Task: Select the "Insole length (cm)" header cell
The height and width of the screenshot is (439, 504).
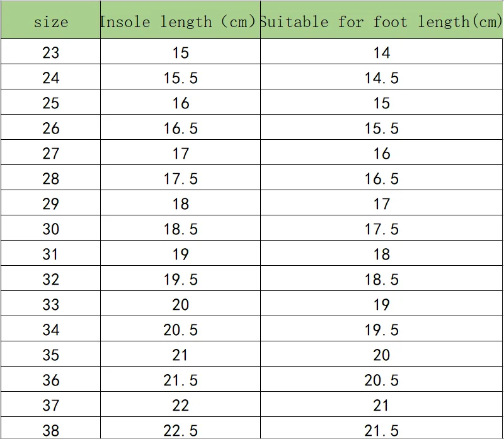Action: (180, 22)
